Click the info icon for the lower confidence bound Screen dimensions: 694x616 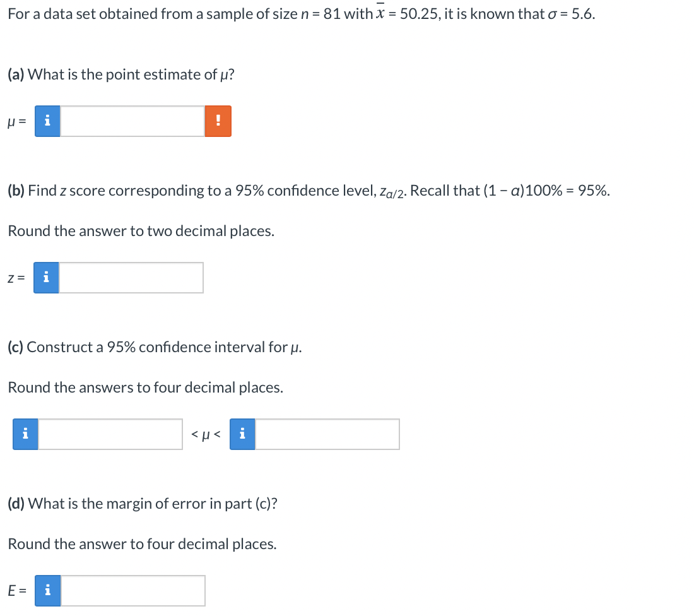coord(25,434)
